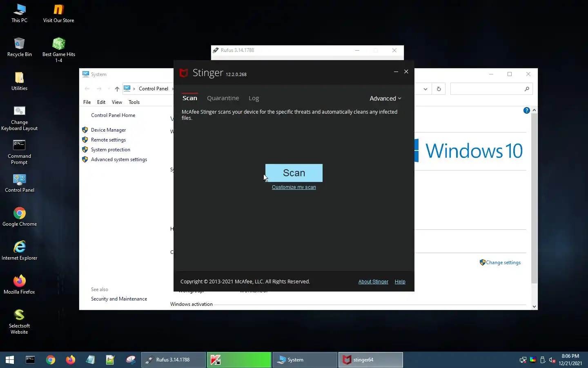Image resolution: width=588 pixels, height=368 pixels.
Task: Open Advanced system settings link
Action: coord(119,159)
